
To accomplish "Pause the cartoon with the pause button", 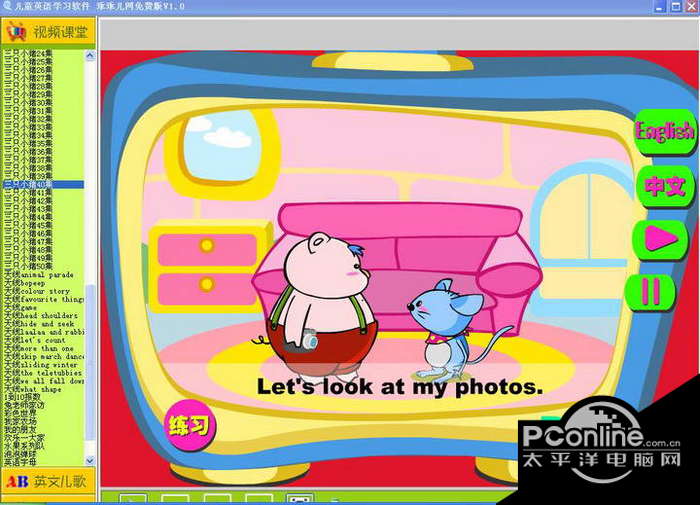I will click(651, 292).
